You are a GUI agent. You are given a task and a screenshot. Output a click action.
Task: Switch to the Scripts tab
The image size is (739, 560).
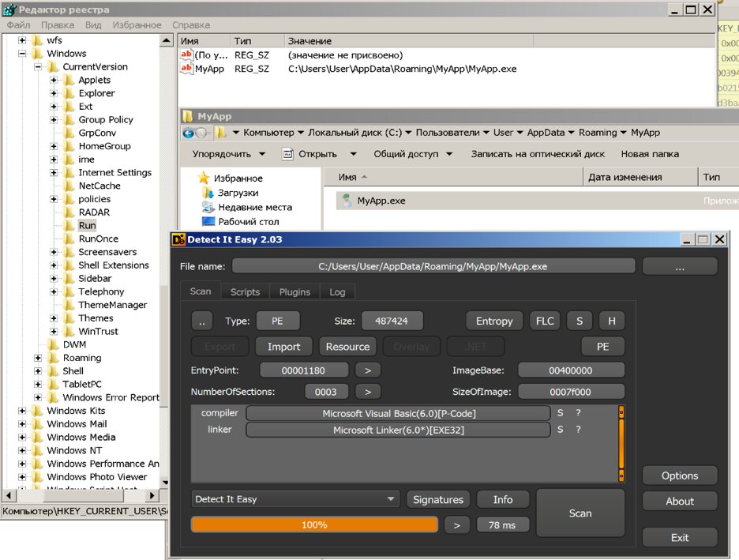(x=245, y=291)
